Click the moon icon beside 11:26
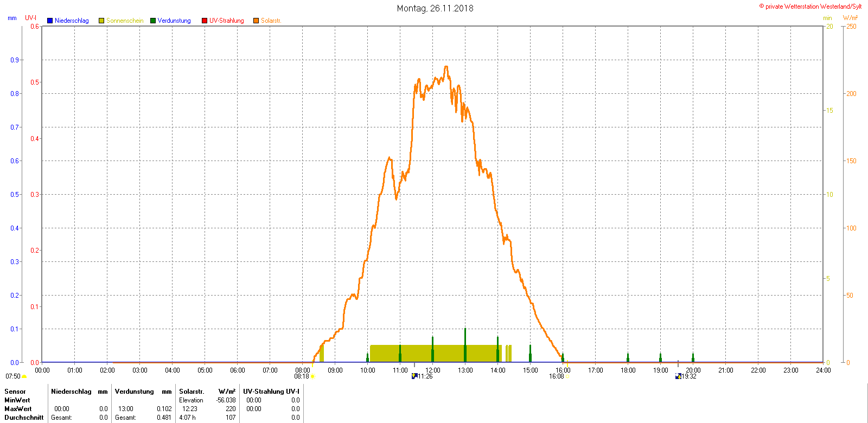 click(x=414, y=376)
